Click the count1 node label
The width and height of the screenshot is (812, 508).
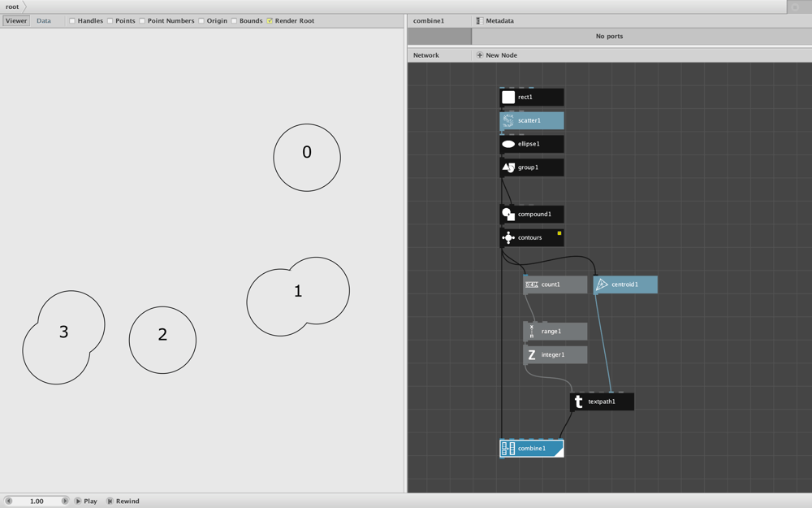click(551, 284)
